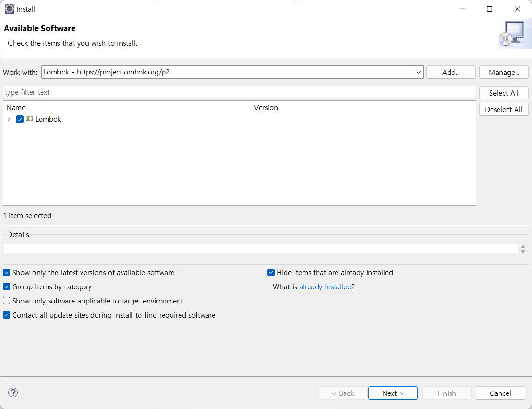
Task: Maximize the Install dialog window
Action: coord(490,9)
